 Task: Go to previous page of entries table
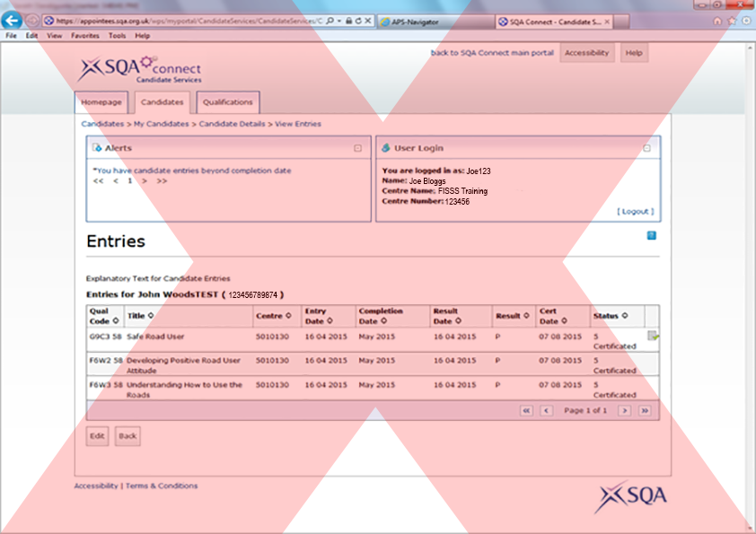tap(546, 411)
